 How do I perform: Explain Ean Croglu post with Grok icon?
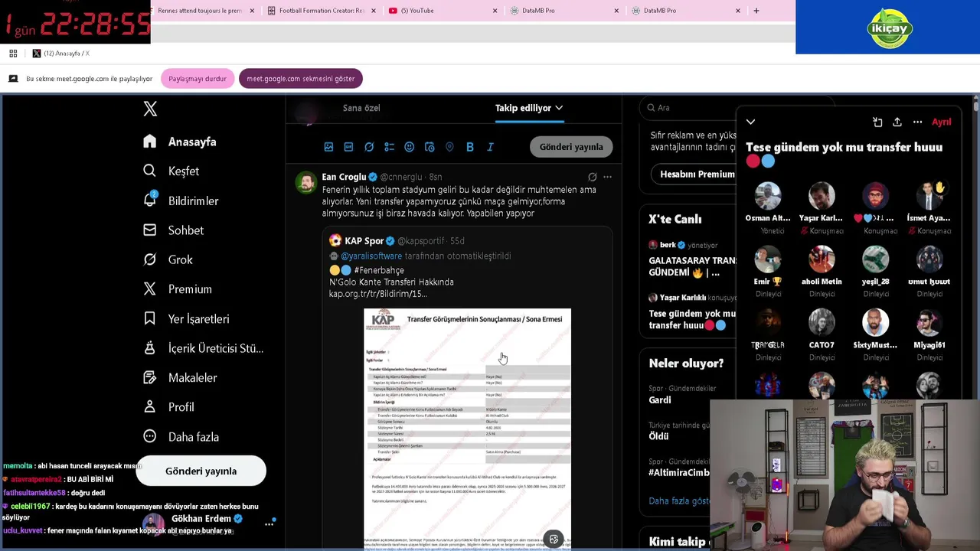[592, 177]
